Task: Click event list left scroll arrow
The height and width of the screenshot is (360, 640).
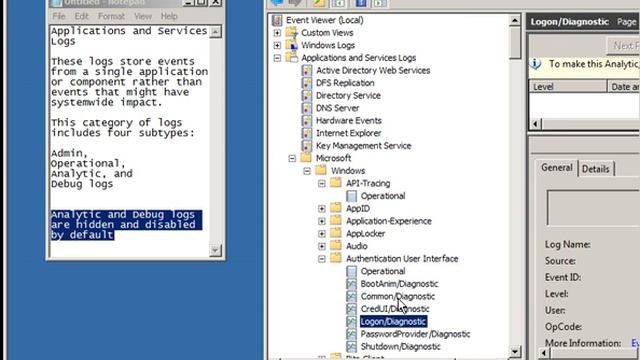Action: click(536, 123)
